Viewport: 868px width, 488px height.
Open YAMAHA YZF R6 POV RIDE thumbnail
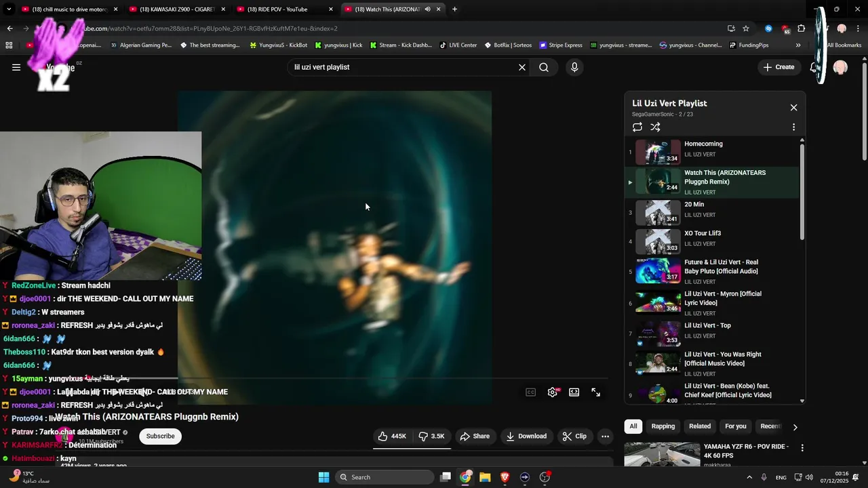point(662,455)
